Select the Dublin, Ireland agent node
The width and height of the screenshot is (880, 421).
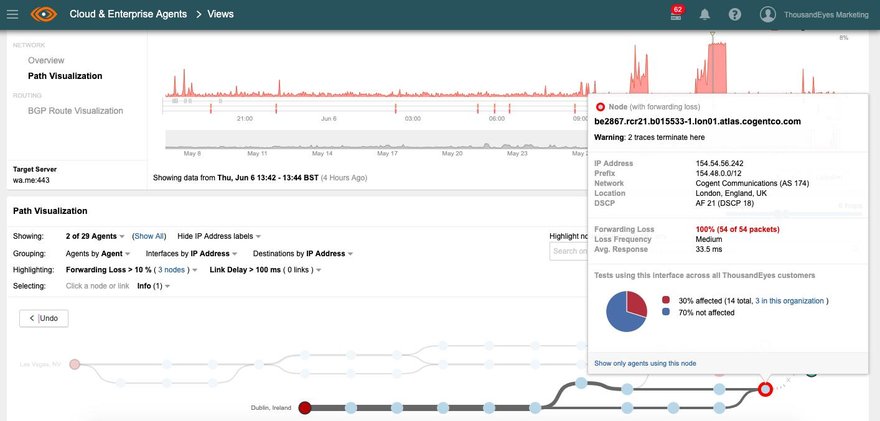tap(304, 408)
